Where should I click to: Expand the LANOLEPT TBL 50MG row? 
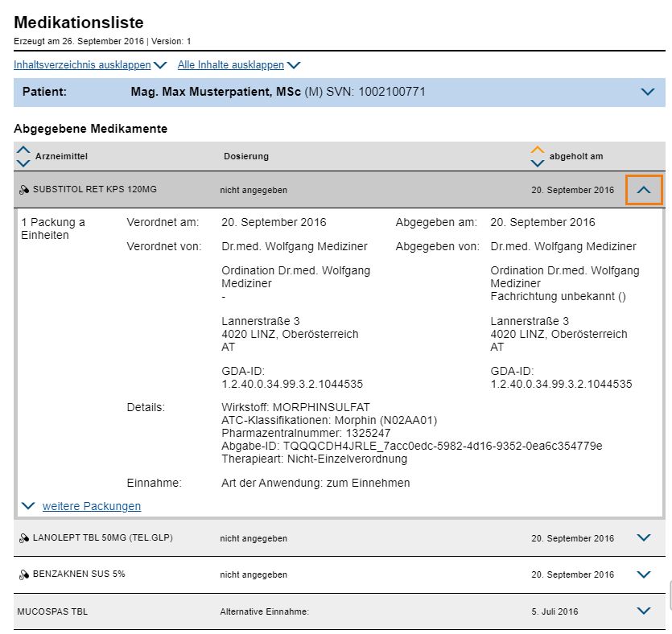click(644, 537)
